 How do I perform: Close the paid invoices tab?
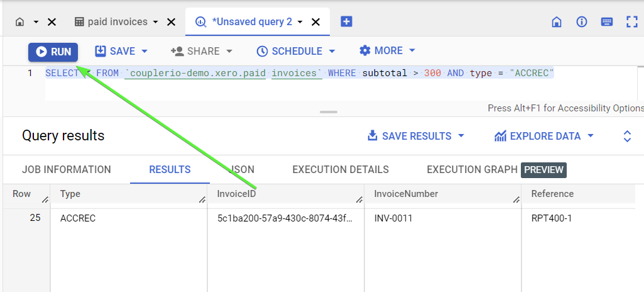tap(170, 22)
